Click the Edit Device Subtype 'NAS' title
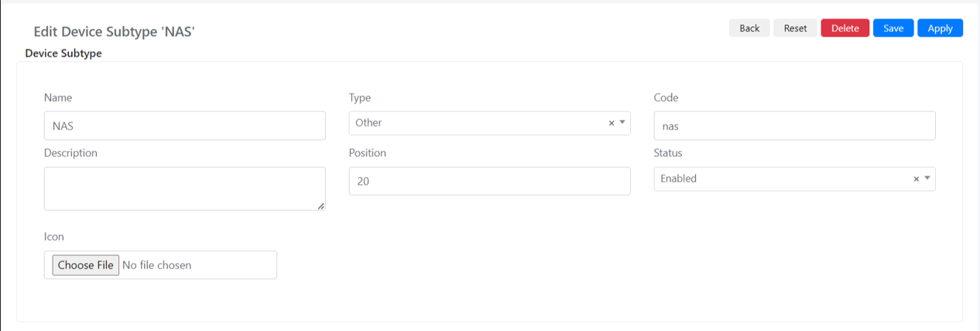 coord(114,32)
